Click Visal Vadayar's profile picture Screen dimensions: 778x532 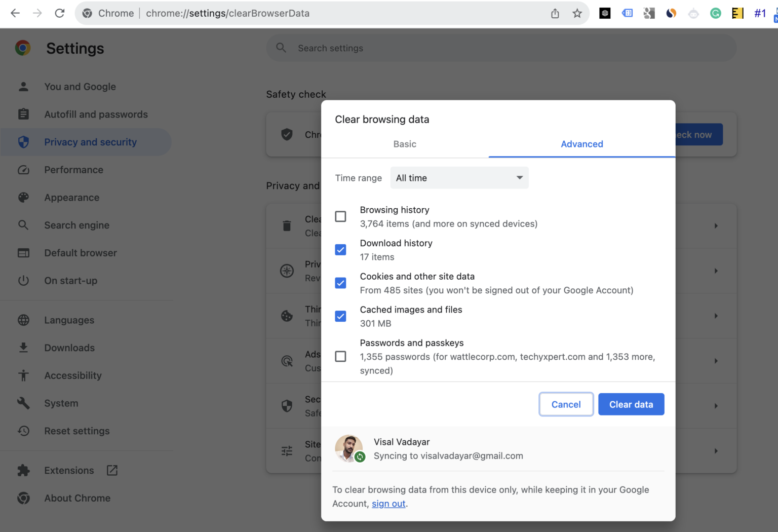pos(349,448)
